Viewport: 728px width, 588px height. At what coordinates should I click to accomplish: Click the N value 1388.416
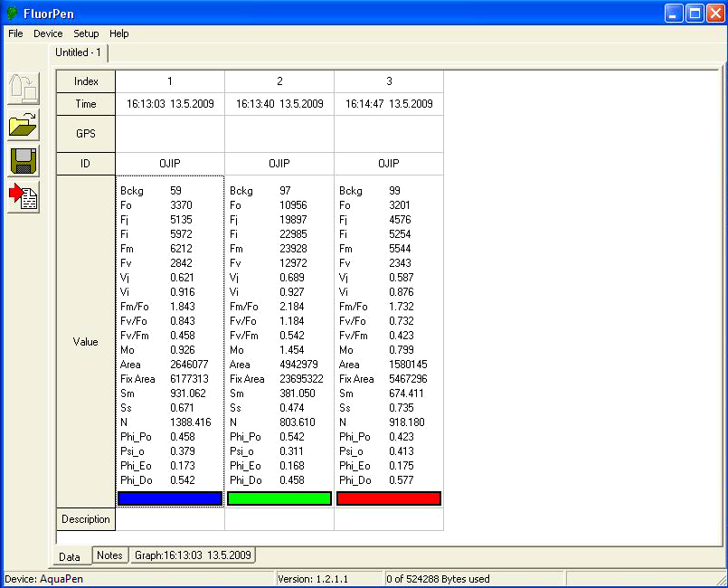point(190,422)
